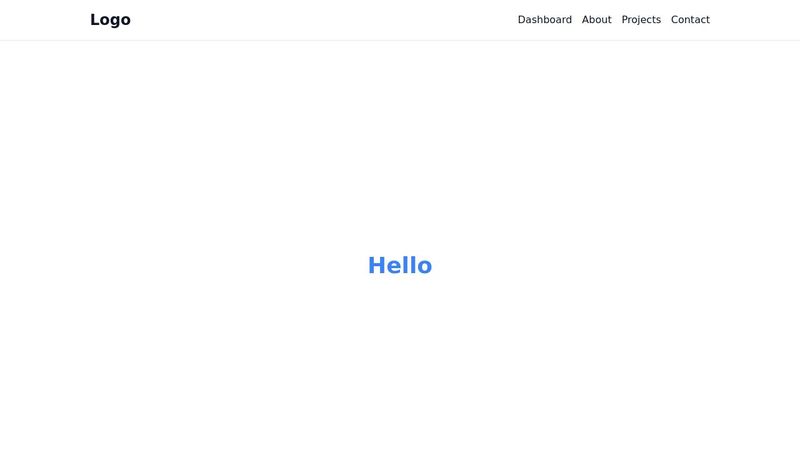The width and height of the screenshot is (800, 450).
Task: Click the blue Hello heading
Action: (400, 266)
